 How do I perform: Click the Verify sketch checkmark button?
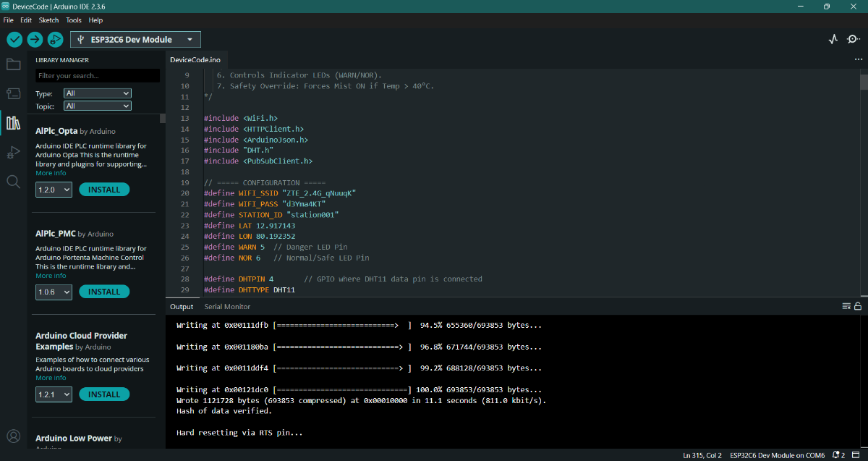tap(14, 40)
